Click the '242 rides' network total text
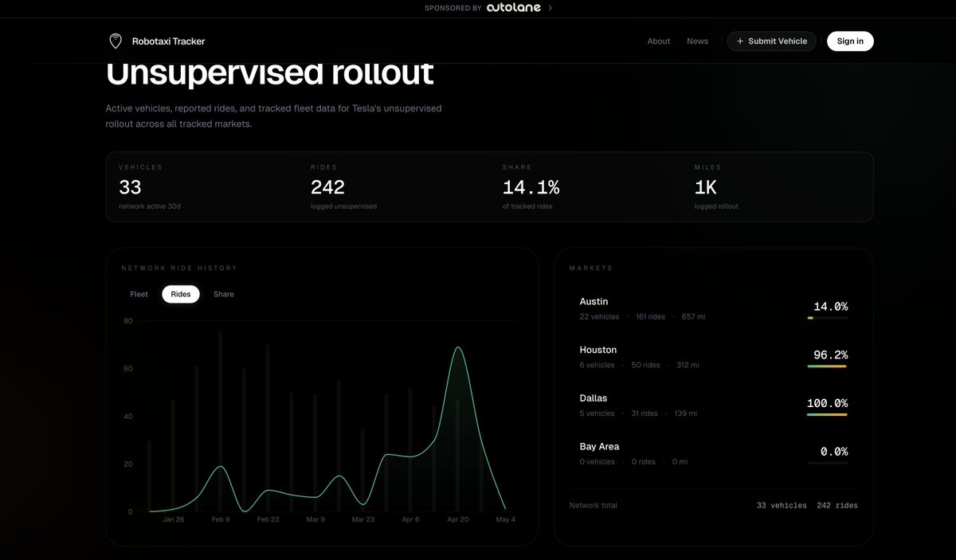The width and height of the screenshot is (956, 560). (837, 505)
